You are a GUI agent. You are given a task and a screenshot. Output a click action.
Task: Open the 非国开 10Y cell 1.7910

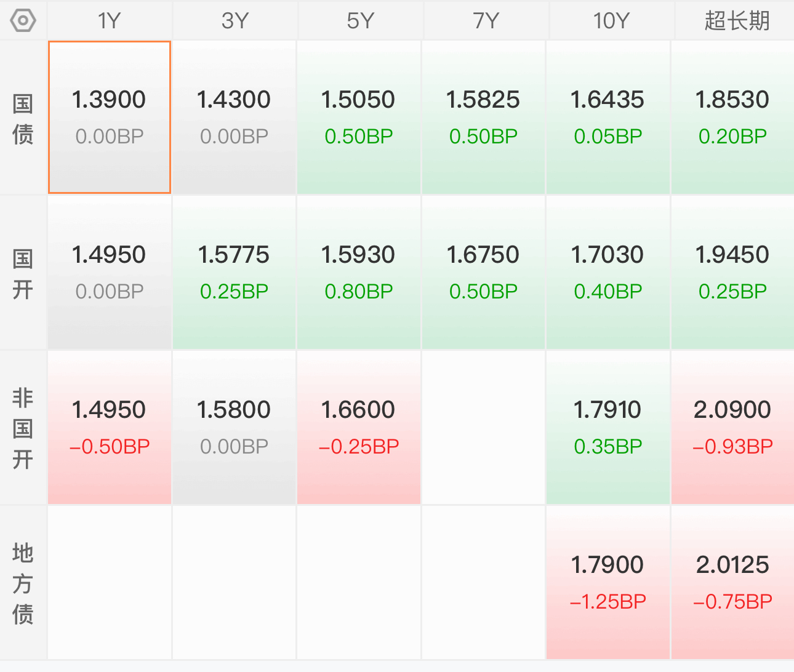pos(608,427)
